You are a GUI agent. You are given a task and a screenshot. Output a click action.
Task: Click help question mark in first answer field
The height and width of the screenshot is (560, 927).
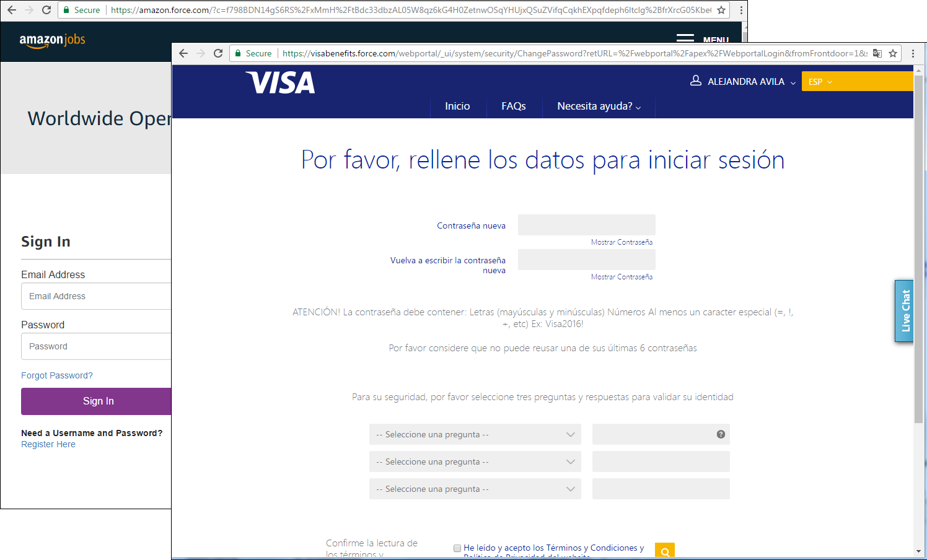721,434
